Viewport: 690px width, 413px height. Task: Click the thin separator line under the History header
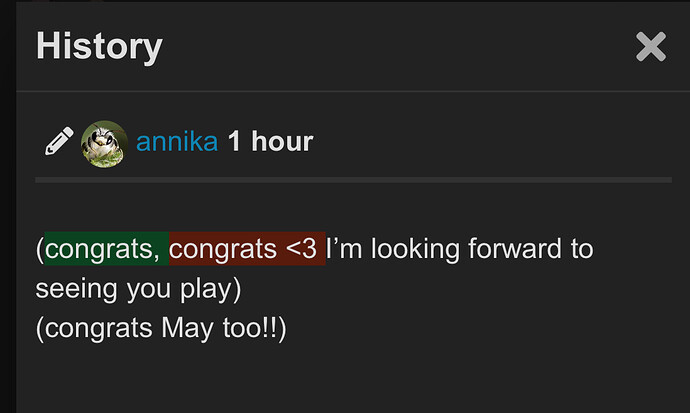tap(353, 91)
